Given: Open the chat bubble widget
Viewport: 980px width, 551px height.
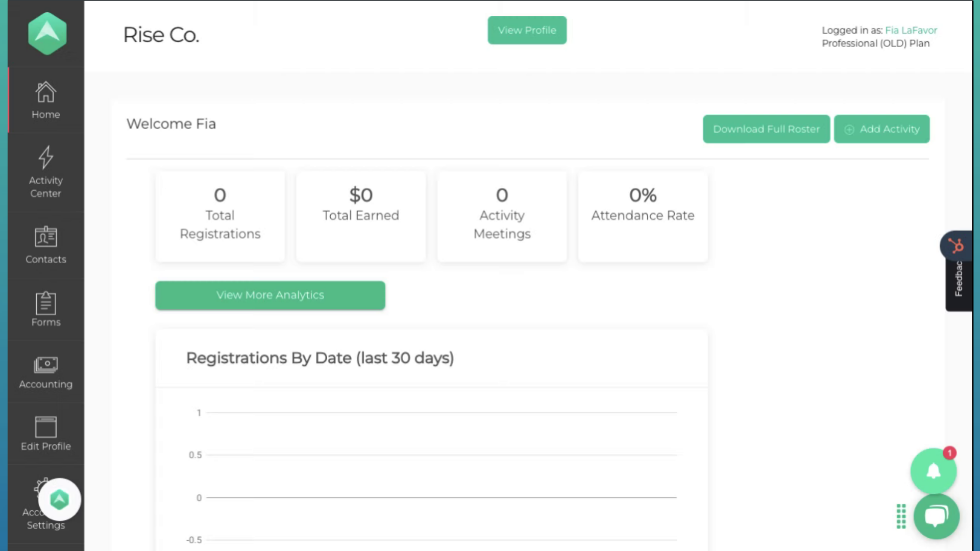Looking at the screenshot, I should tap(936, 516).
